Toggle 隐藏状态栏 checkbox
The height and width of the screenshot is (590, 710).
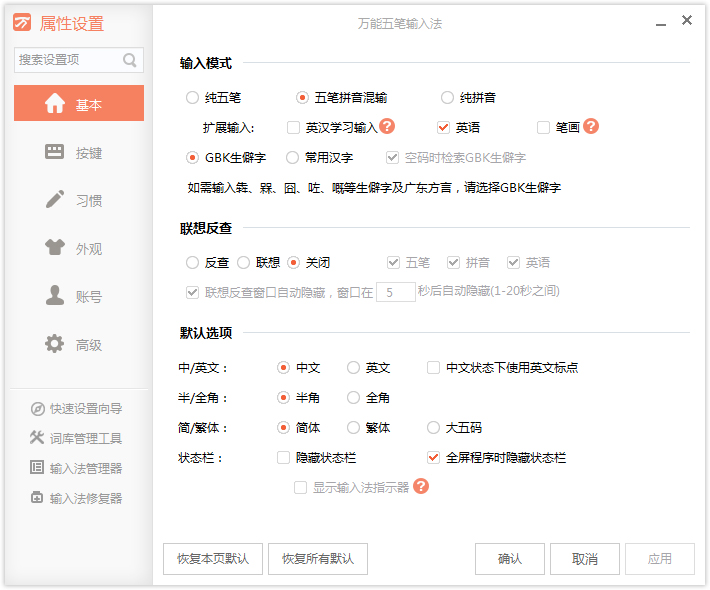[284, 458]
